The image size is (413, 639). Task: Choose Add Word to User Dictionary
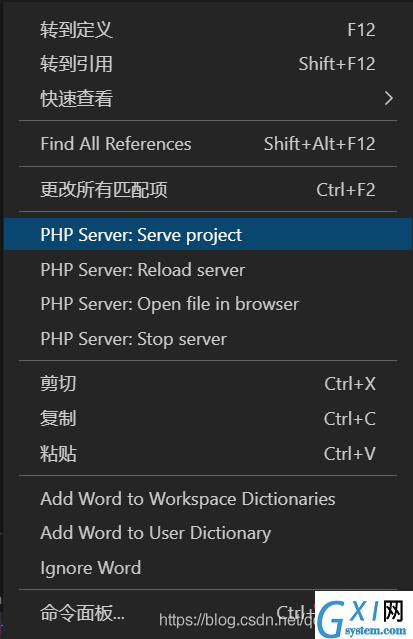point(208,533)
